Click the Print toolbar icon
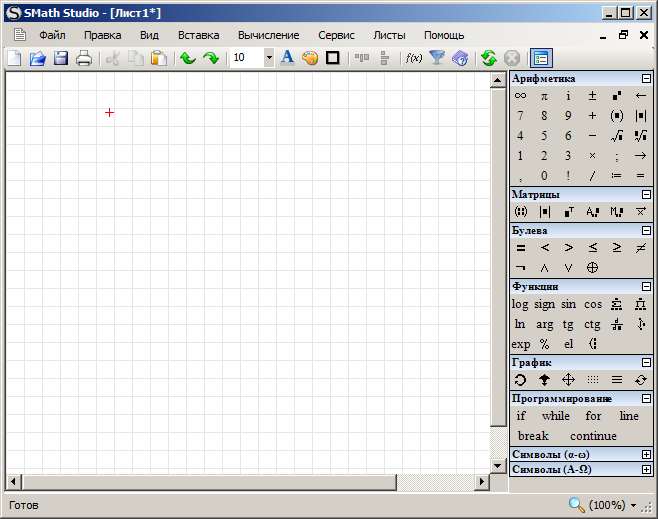This screenshot has width=658, height=519. click(84, 58)
